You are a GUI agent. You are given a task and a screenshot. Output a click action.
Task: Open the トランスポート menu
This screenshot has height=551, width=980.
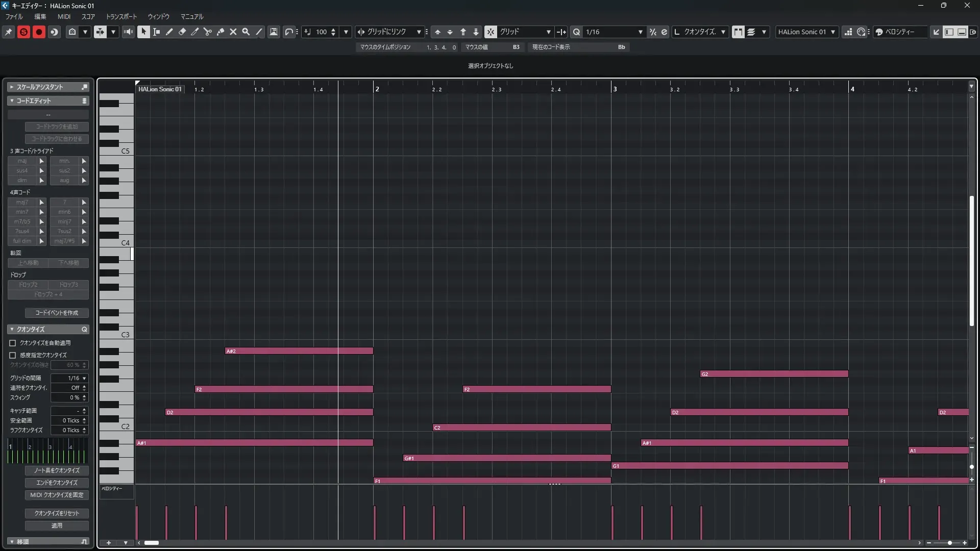[121, 16]
